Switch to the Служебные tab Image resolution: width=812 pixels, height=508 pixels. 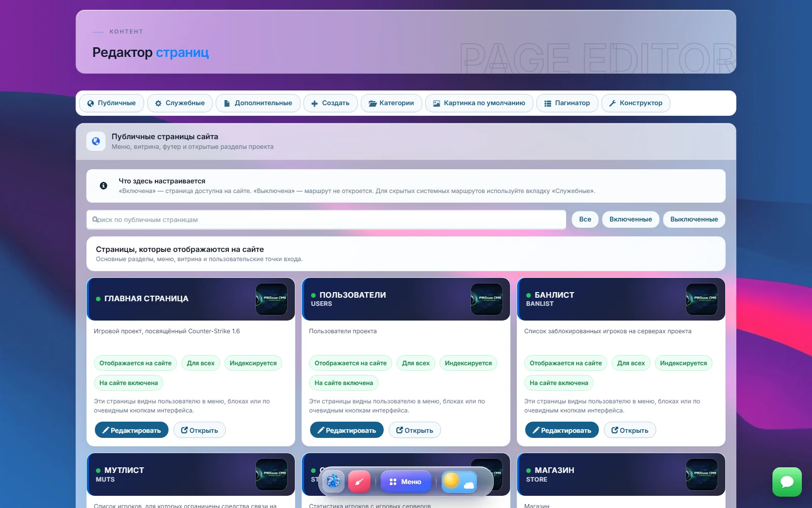[x=180, y=103]
